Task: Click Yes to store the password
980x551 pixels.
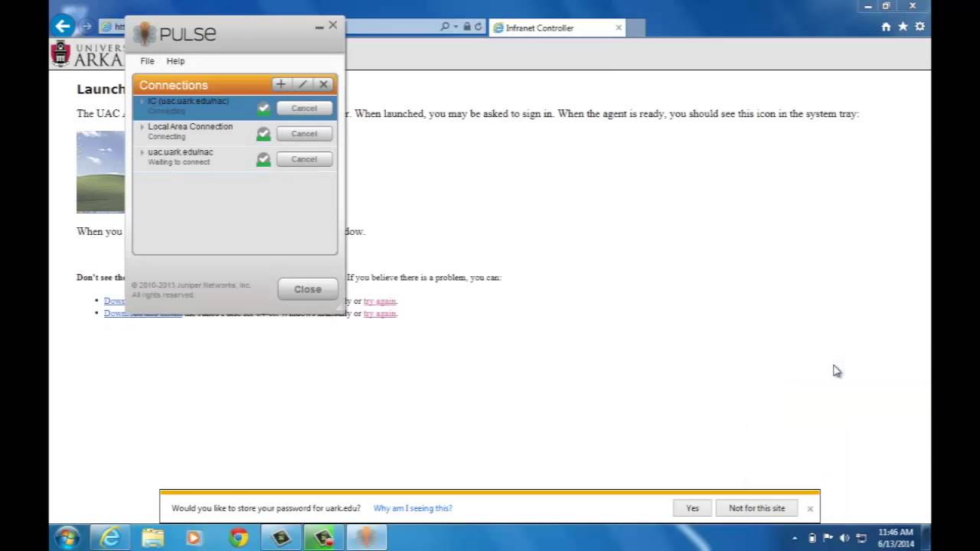Action: 692,508
